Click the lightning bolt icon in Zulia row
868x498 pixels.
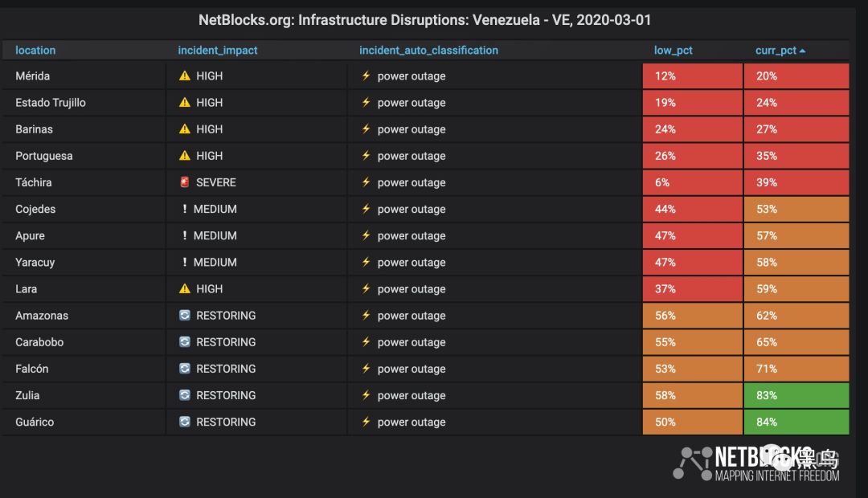pos(366,394)
